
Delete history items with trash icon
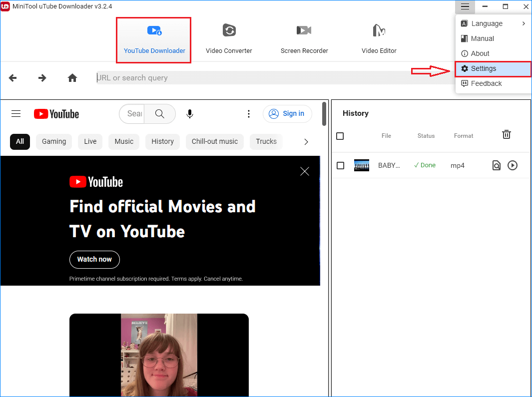point(506,134)
